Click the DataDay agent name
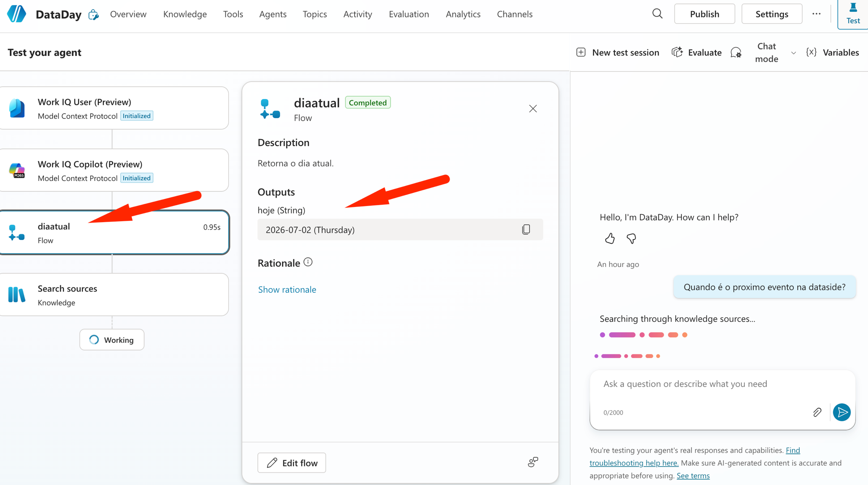The height and width of the screenshot is (485, 868). 59,14
